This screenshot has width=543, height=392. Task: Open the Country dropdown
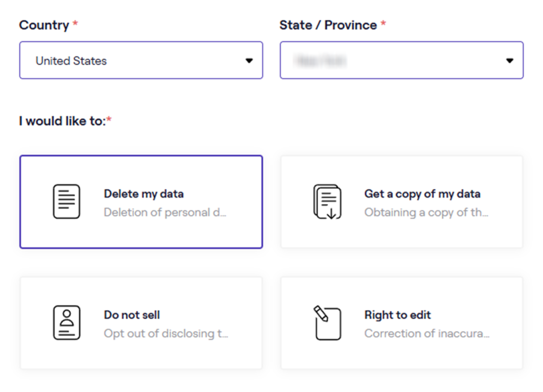141,60
